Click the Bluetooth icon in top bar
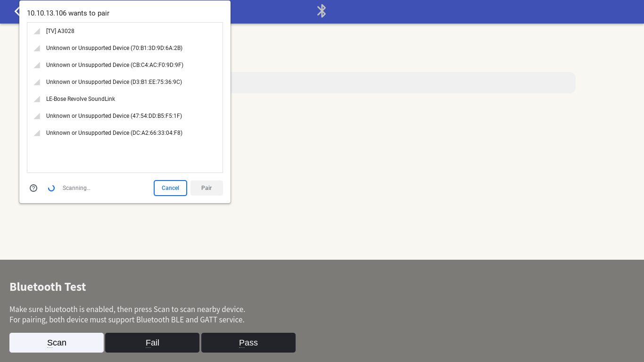644x362 pixels. 322,11
